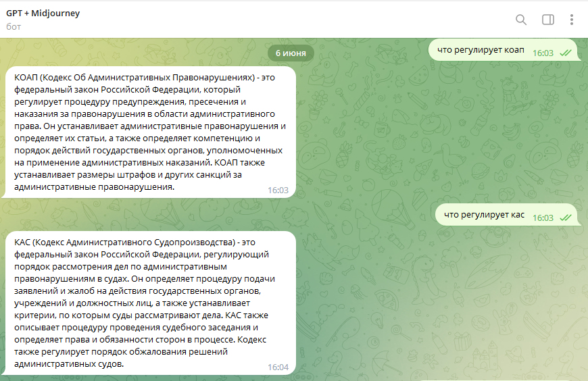Click 16:03 timestamp on 'что регулирует кас'
The image size is (588, 381).
point(543,218)
